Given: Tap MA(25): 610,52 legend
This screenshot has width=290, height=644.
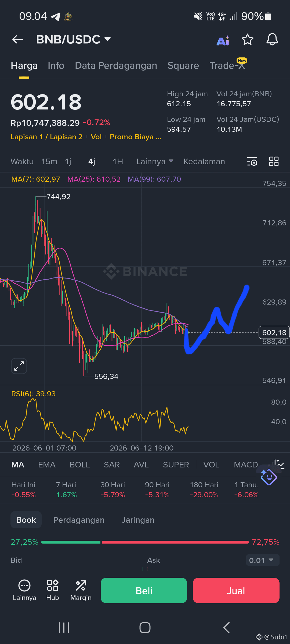Looking at the screenshot, I should tap(94, 179).
